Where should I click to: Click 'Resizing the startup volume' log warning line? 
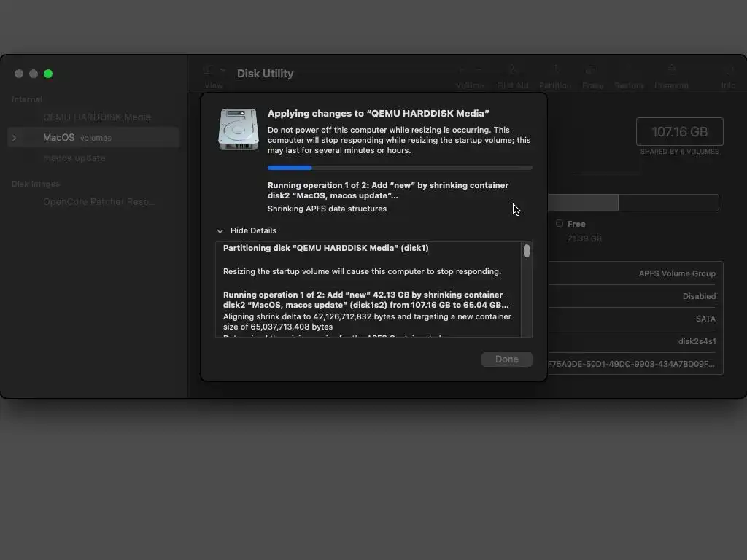(362, 271)
